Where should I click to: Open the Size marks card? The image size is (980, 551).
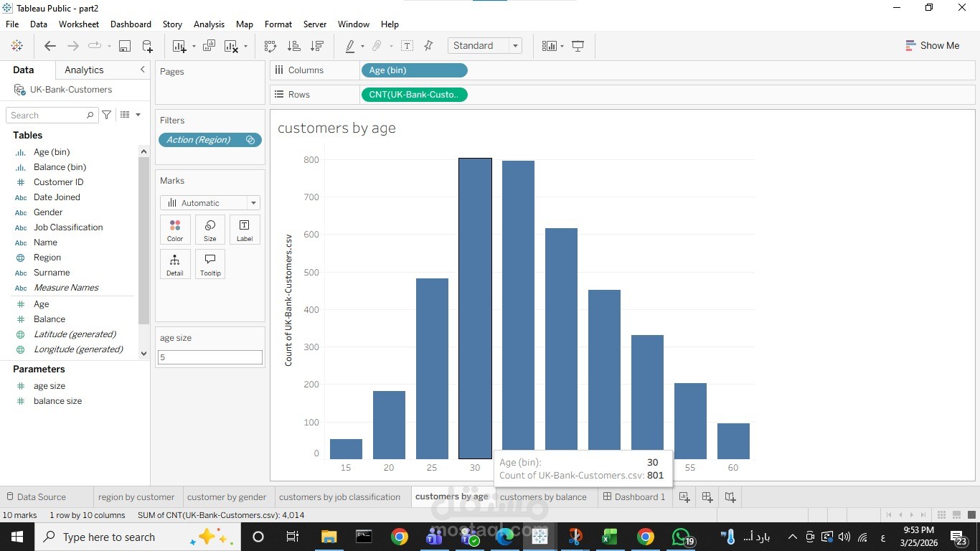(x=209, y=230)
